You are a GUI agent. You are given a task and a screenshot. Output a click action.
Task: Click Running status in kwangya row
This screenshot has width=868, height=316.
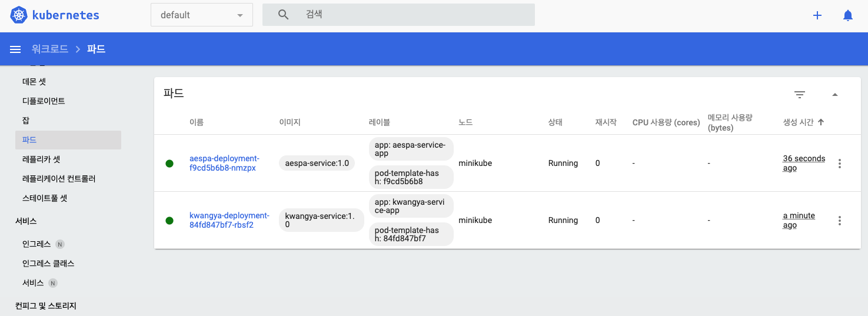coord(563,221)
